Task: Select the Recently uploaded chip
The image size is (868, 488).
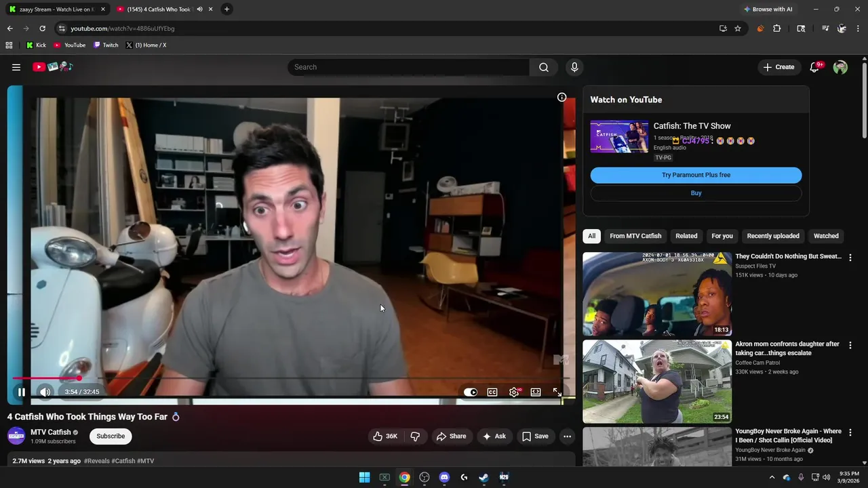Action: click(x=773, y=236)
